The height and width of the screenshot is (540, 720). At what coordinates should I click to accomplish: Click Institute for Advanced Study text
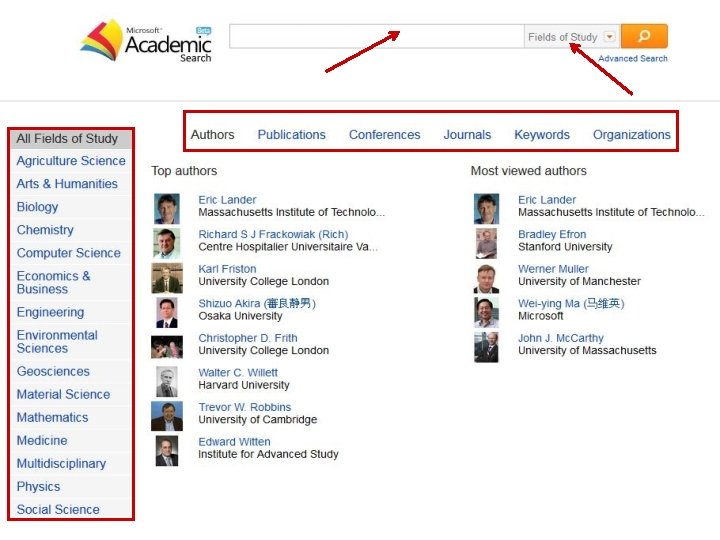pos(268,454)
